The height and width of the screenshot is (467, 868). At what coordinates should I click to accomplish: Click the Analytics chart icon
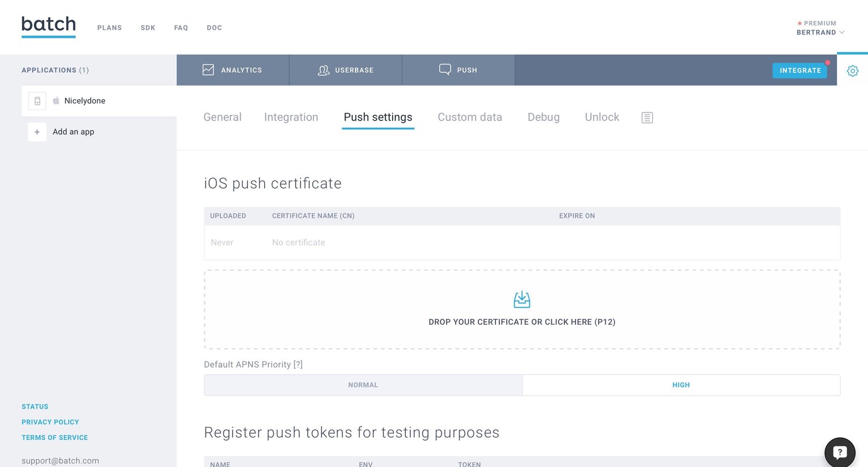(208, 70)
